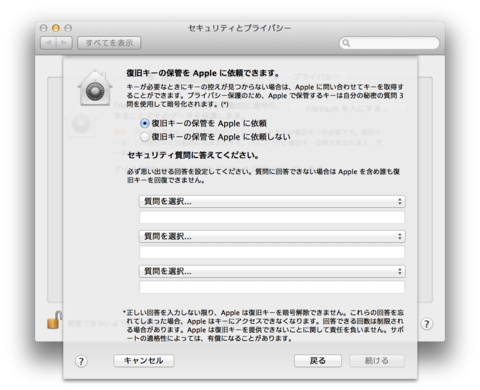Click the すべてを表示 toolbar button

point(109,43)
